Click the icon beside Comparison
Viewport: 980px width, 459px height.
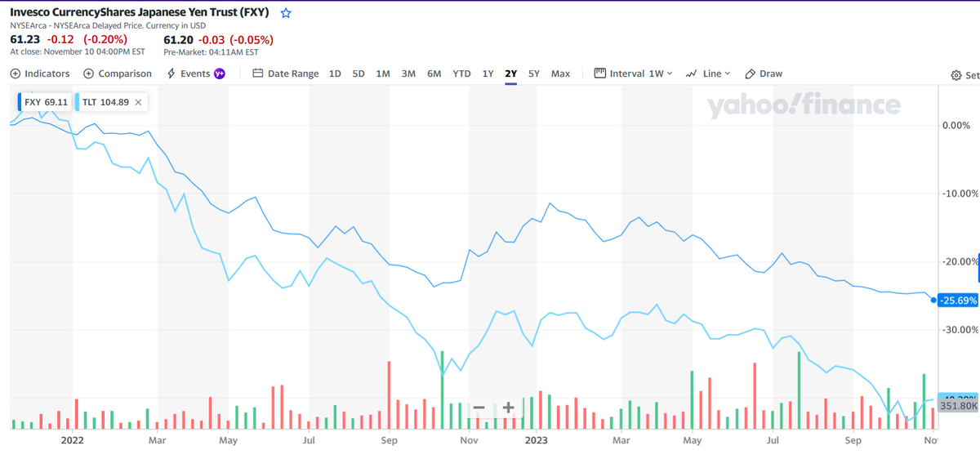89,74
